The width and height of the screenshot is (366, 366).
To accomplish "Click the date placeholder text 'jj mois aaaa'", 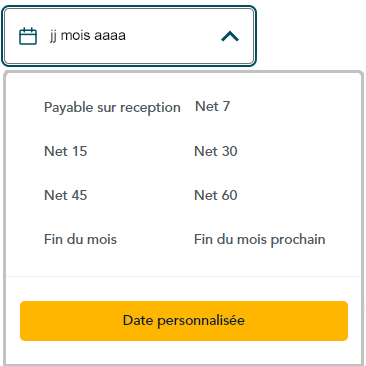I will click(x=88, y=36).
